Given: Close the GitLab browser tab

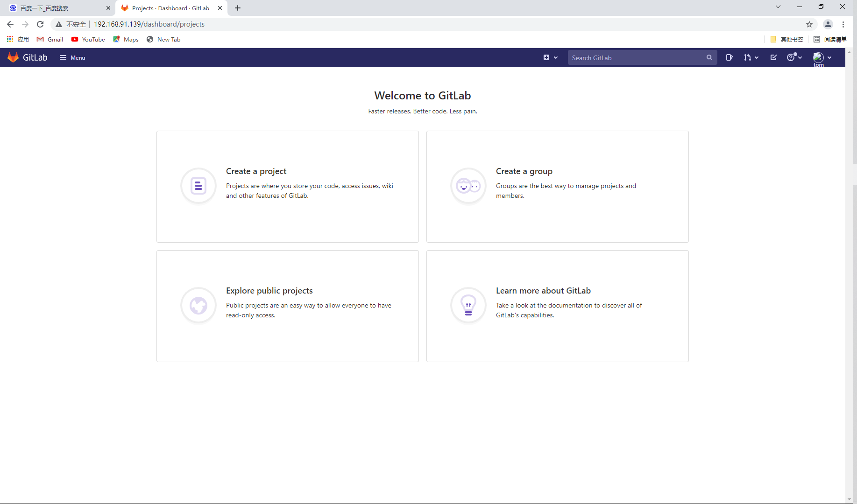Looking at the screenshot, I should click(220, 8).
